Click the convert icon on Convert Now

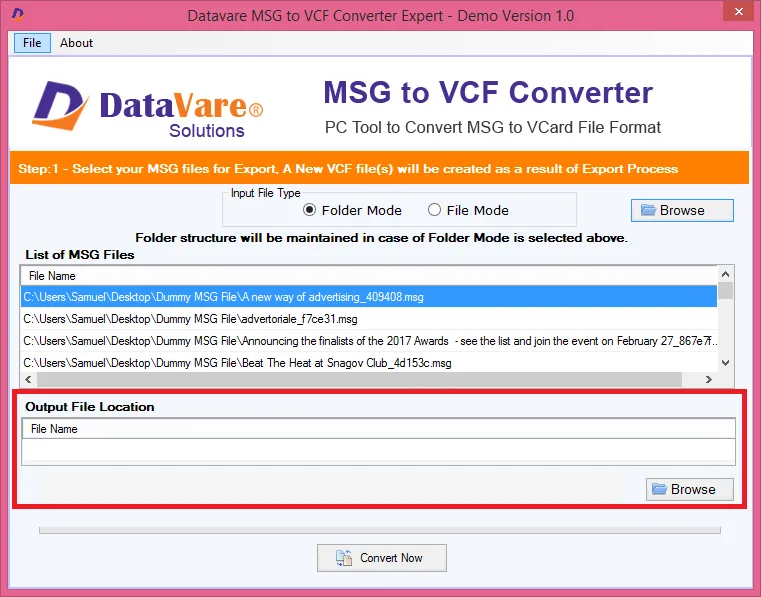tap(344, 558)
